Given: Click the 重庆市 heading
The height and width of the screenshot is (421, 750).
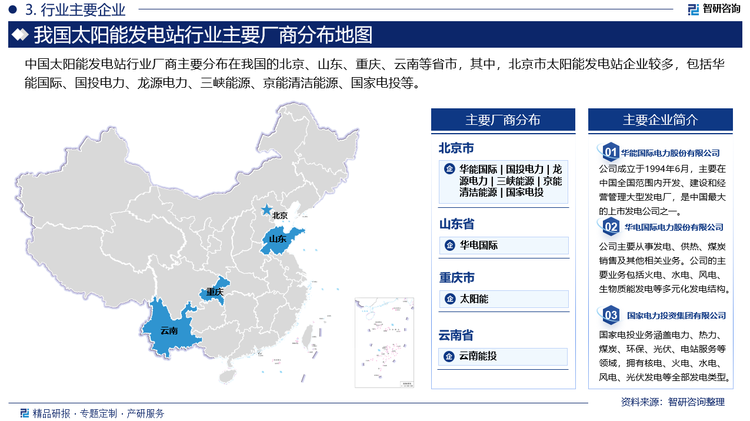Looking at the screenshot, I should (x=456, y=277).
